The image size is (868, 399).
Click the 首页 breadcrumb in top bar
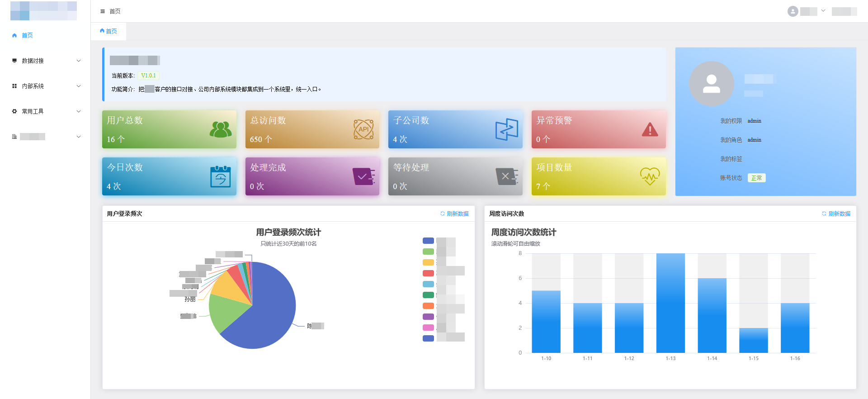[115, 11]
